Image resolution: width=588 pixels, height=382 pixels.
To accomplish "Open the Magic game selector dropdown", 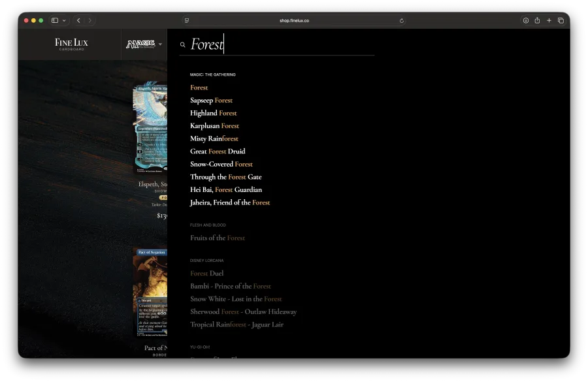I will pos(144,44).
